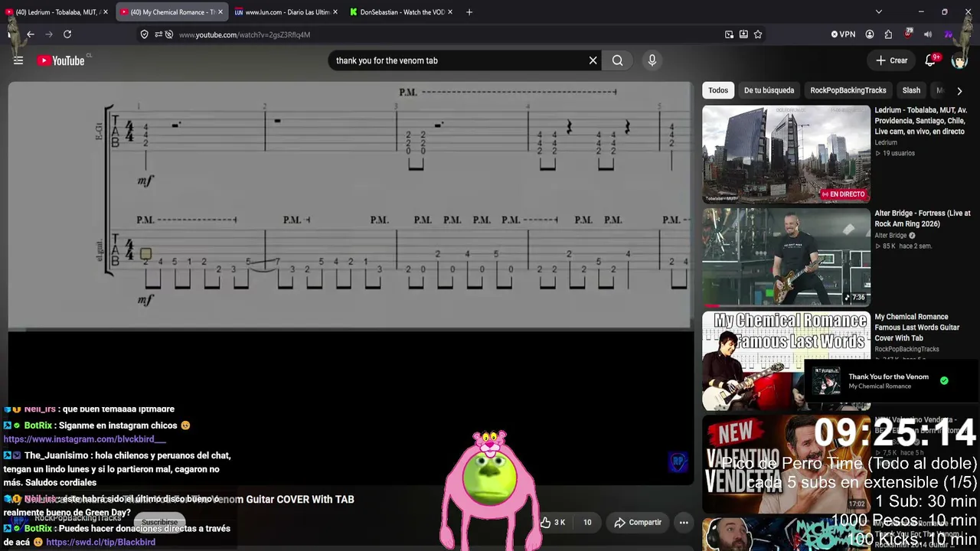
Task: Open more actions three-dot menu
Action: coord(684,523)
